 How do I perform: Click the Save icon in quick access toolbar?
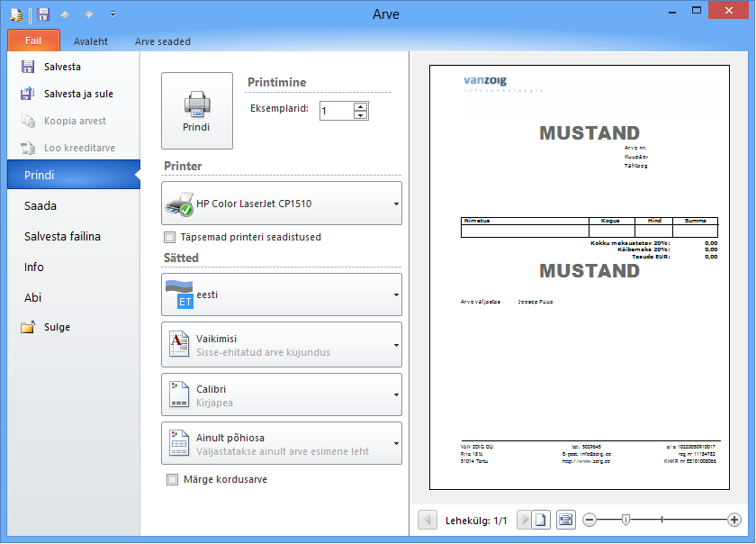click(43, 14)
